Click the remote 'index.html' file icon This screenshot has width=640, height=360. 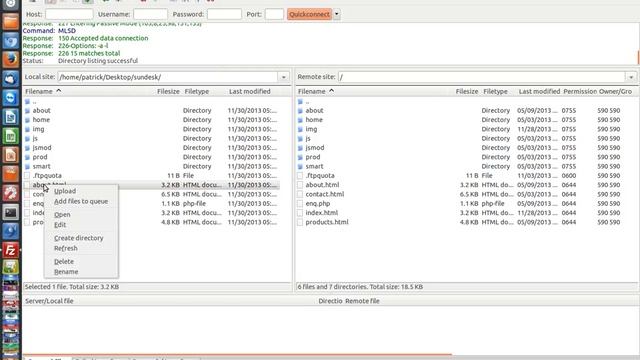pos(300,213)
